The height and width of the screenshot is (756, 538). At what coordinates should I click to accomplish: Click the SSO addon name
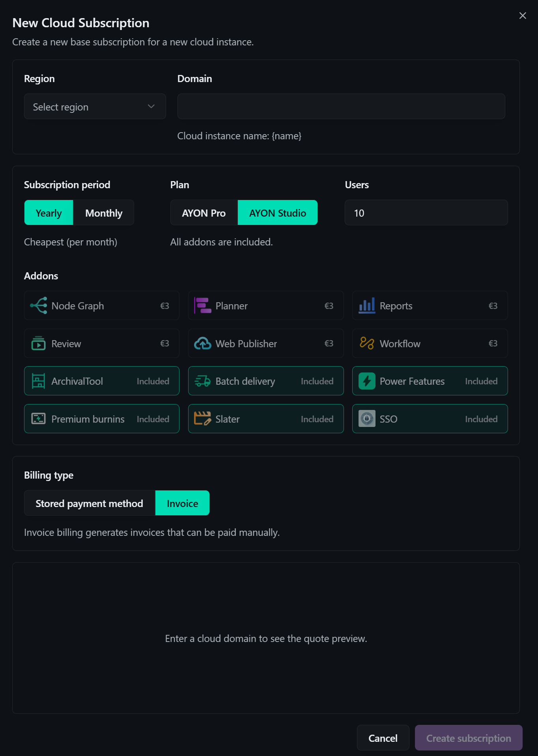tap(389, 419)
